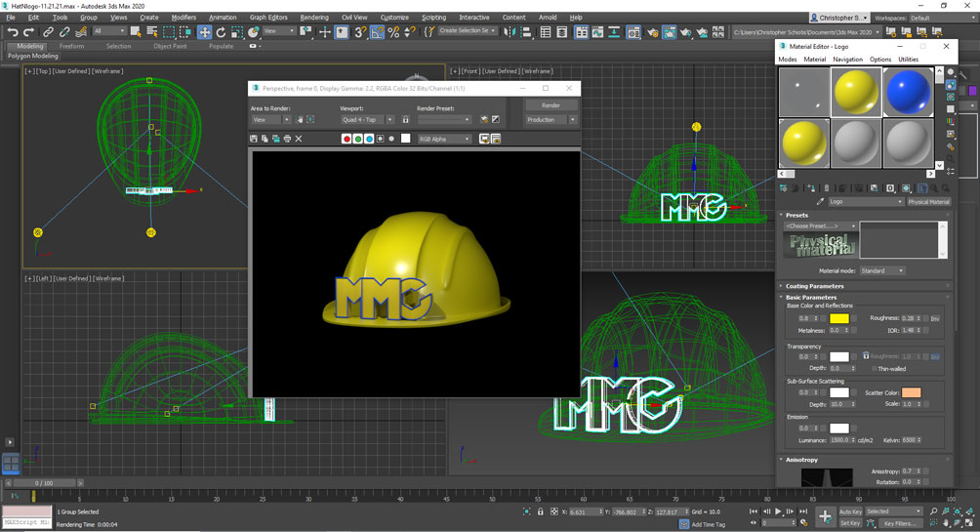This screenshot has height=532, width=980.
Task: Click Polygon Modeling panel label
Action: [x=32, y=56]
